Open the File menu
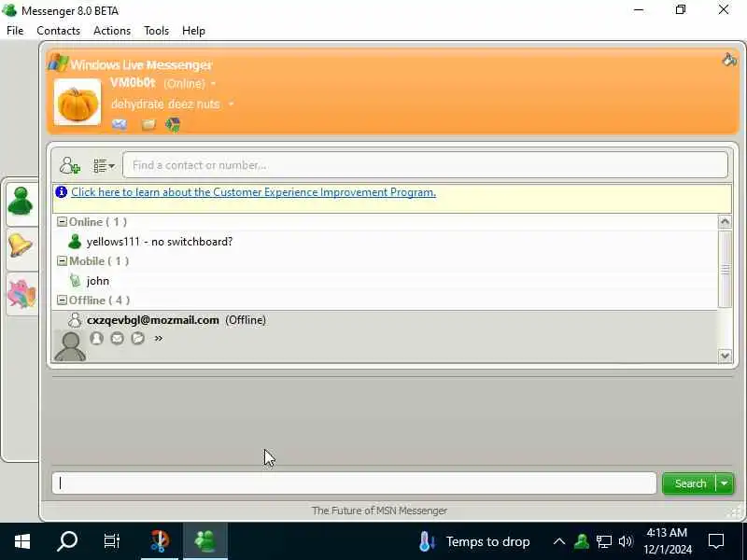Screen dimensions: 747x560 15,31
